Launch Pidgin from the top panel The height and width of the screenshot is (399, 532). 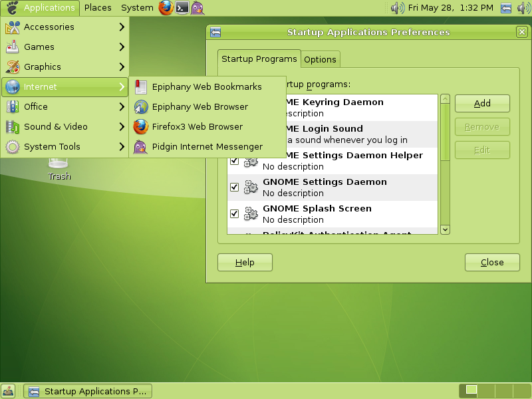click(198, 7)
